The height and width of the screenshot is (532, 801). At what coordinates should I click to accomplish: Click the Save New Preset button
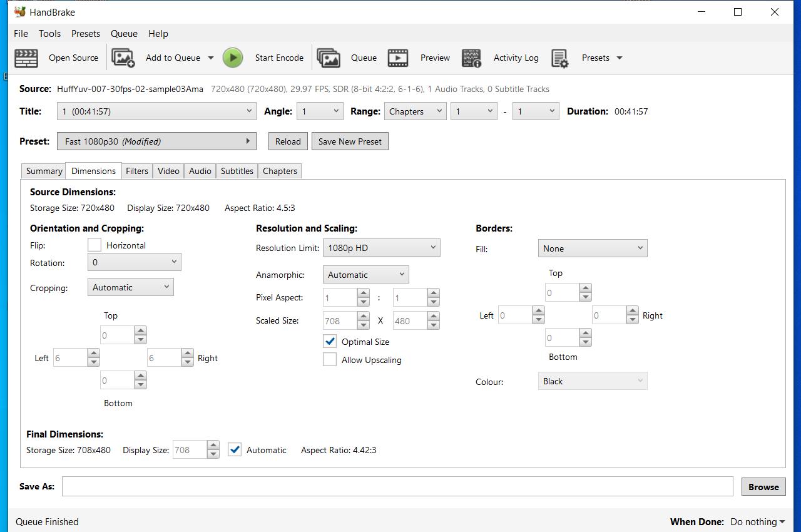tap(350, 141)
